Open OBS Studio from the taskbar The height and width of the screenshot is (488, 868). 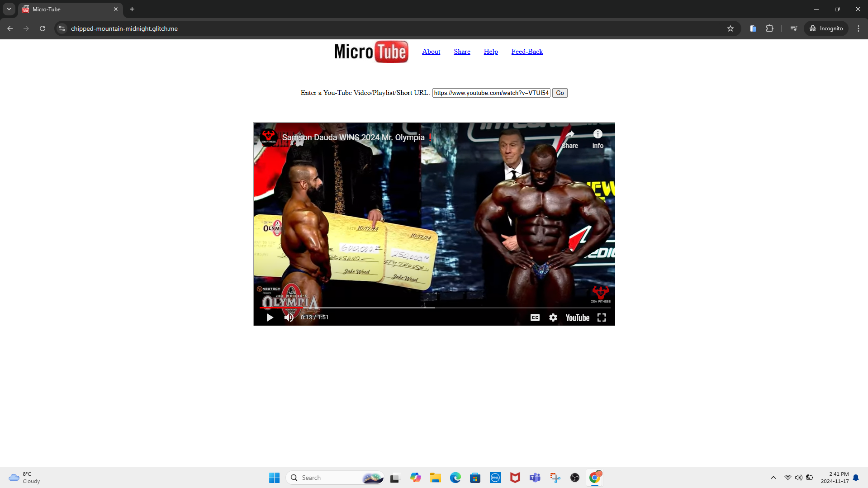point(575,478)
